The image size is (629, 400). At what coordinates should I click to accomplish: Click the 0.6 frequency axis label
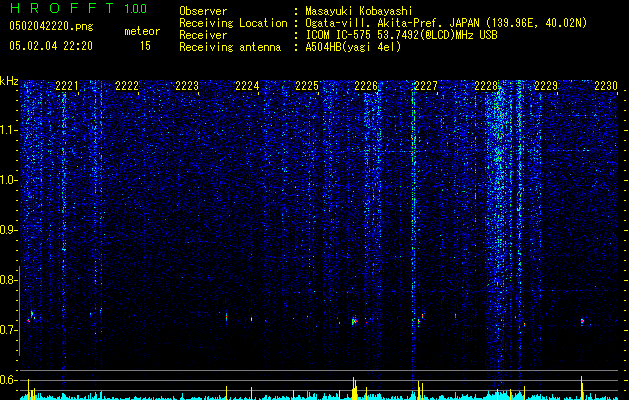click(9, 380)
